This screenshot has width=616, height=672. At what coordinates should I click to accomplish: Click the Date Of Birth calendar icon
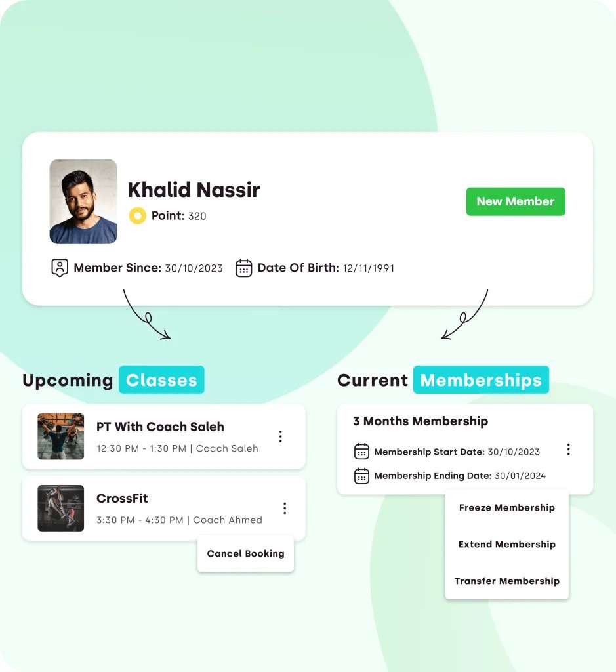(244, 268)
